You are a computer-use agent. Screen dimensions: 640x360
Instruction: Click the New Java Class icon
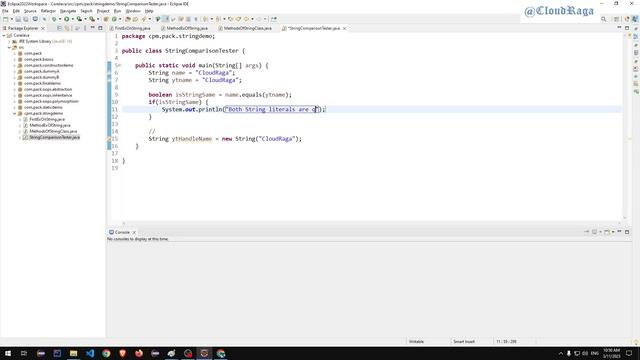click(x=114, y=19)
